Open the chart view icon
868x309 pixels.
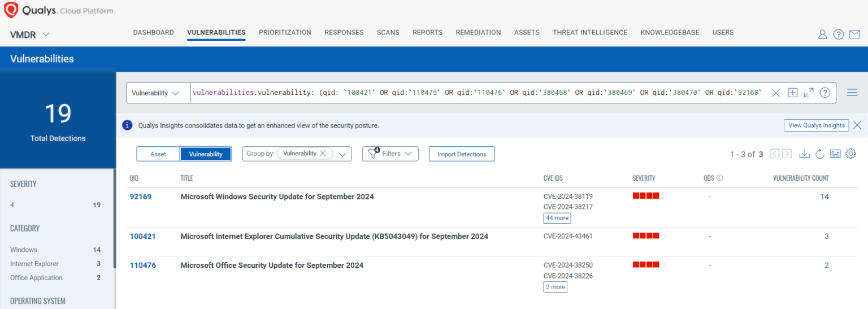click(x=835, y=154)
